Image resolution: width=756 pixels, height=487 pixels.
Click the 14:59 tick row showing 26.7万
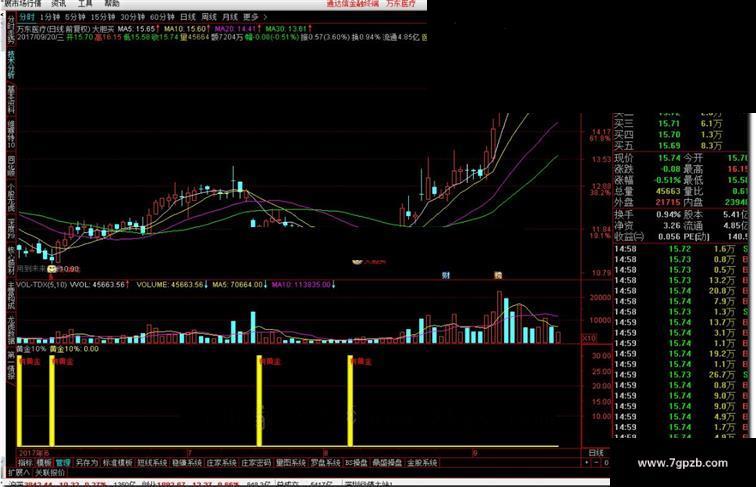(681, 375)
